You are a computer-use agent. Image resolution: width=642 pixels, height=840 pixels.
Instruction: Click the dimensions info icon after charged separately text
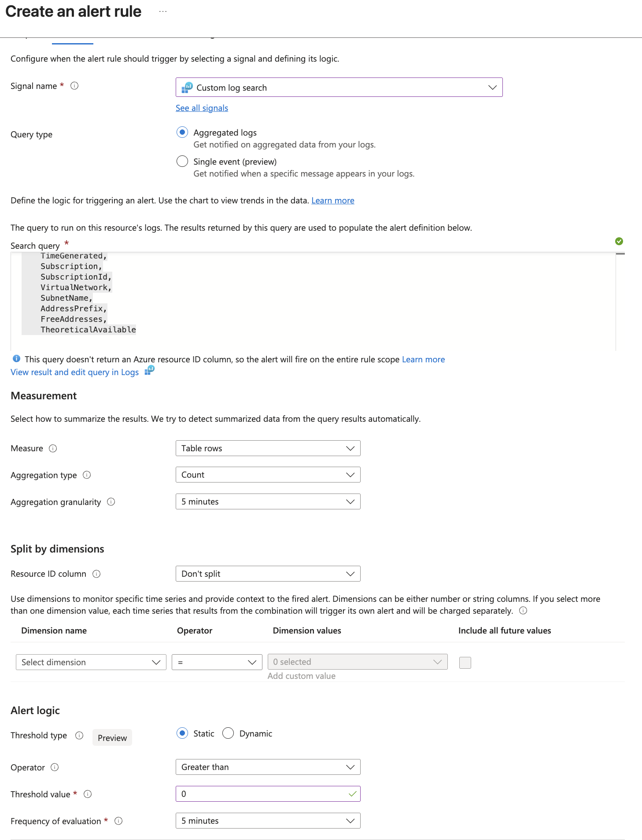pyautogui.click(x=522, y=611)
